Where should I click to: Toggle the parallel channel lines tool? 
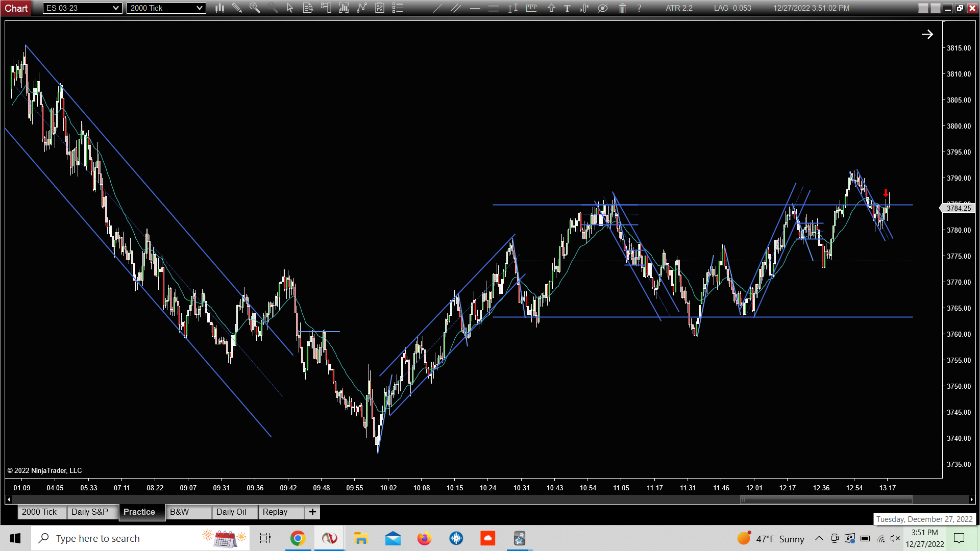click(x=456, y=8)
